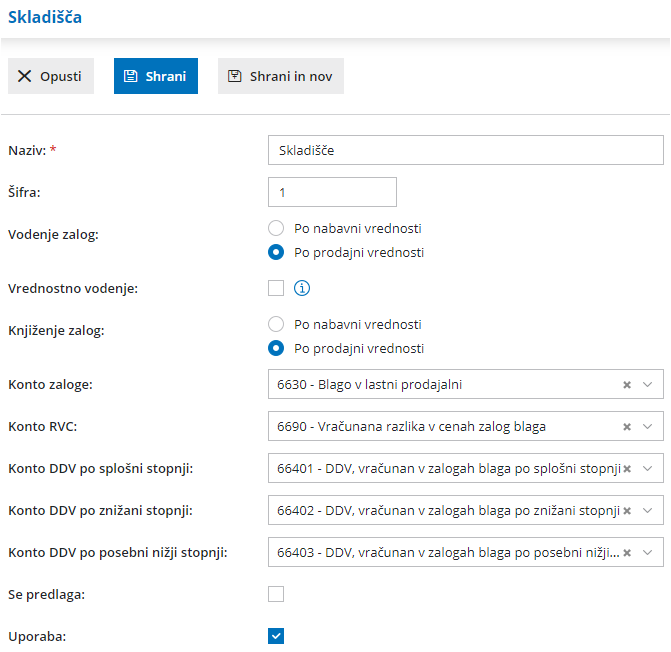Select Po nabavni vrednosti for Vodenje zalog
Viewport: 671px width, 652px height.
pos(277,228)
